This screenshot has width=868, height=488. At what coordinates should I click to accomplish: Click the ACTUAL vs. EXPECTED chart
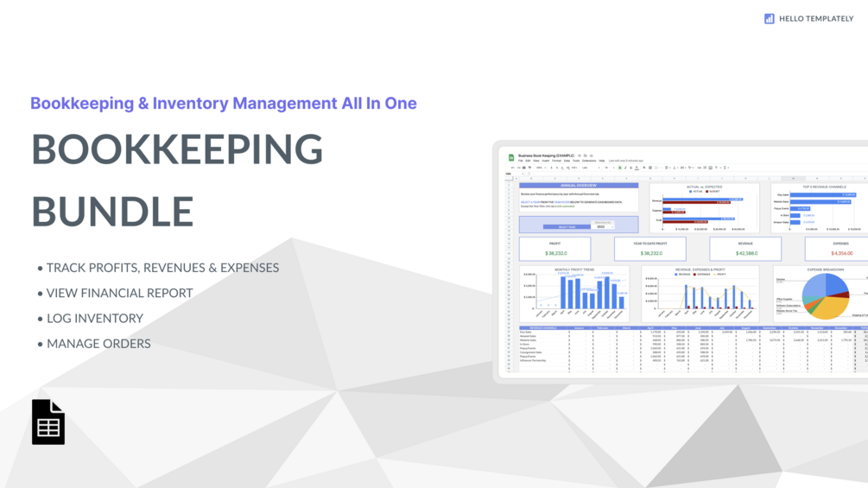704,208
